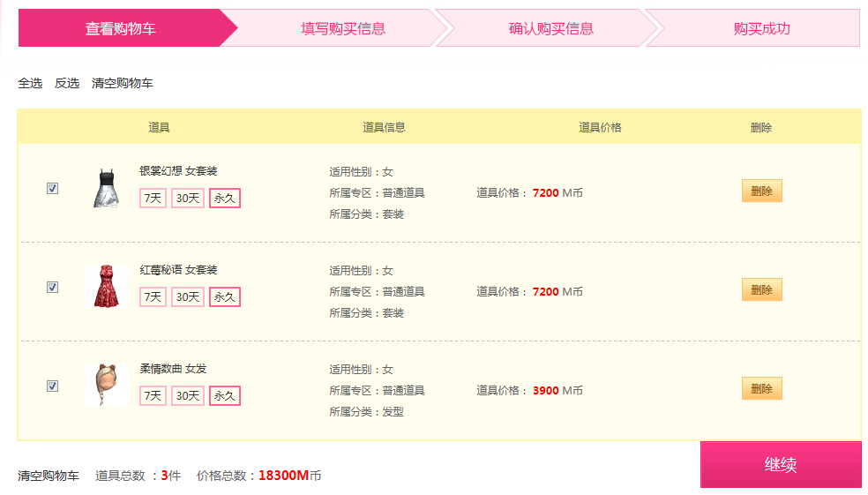The height and width of the screenshot is (495, 868).
Task: Open the red dress item thumbnail
Action: 106,286
